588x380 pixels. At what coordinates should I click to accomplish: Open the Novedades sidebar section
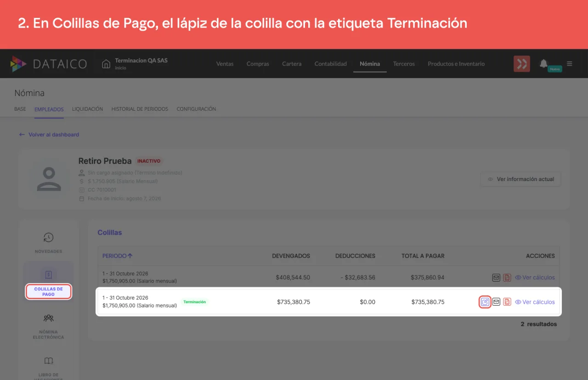point(48,243)
